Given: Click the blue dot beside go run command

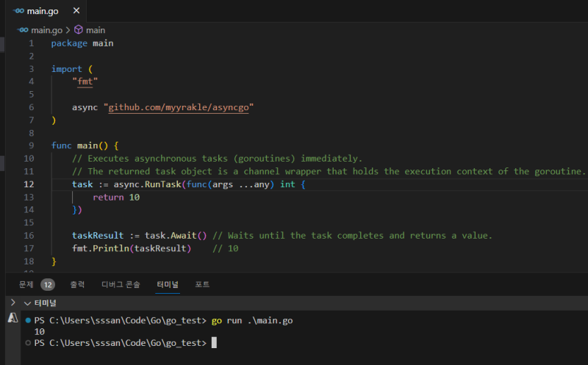Looking at the screenshot, I should (x=28, y=321).
